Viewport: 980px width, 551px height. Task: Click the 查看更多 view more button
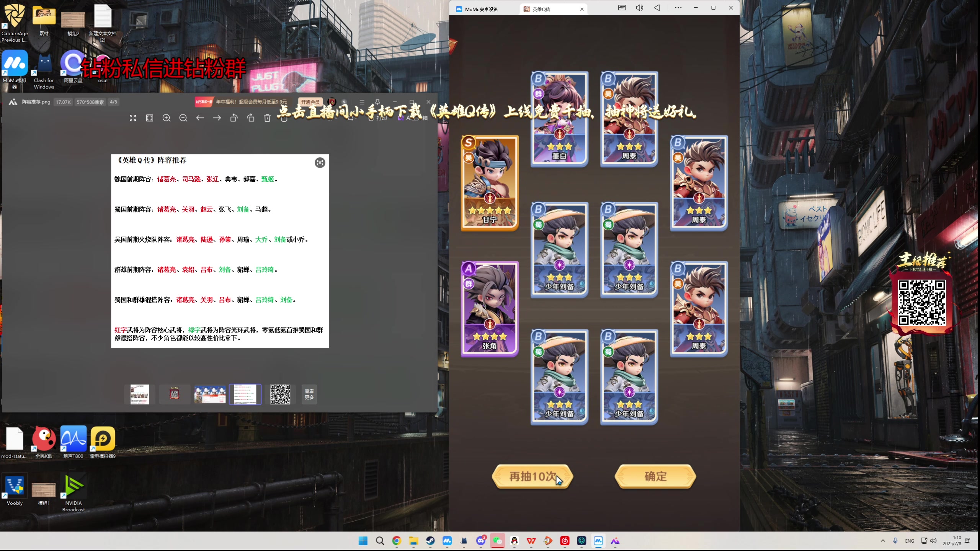309,394
